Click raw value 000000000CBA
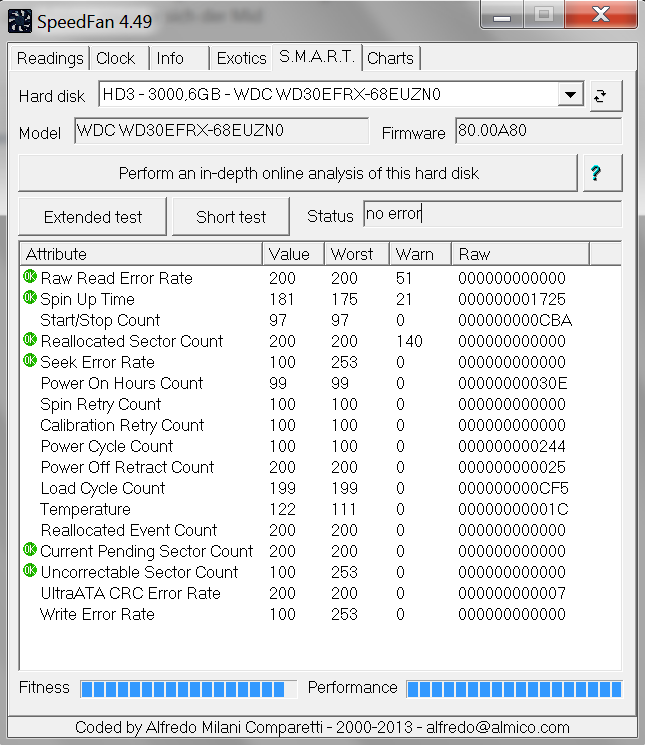Image resolution: width=645 pixels, height=745 pixels. point(515,320)
